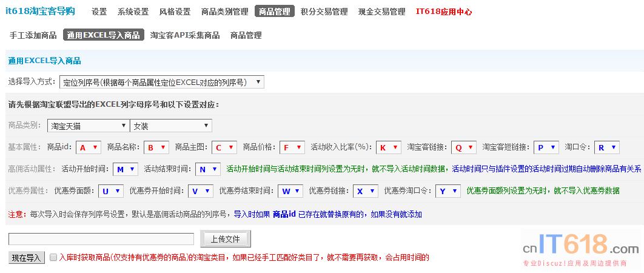
Task: Click the red 注意 label
Action: 17,214
